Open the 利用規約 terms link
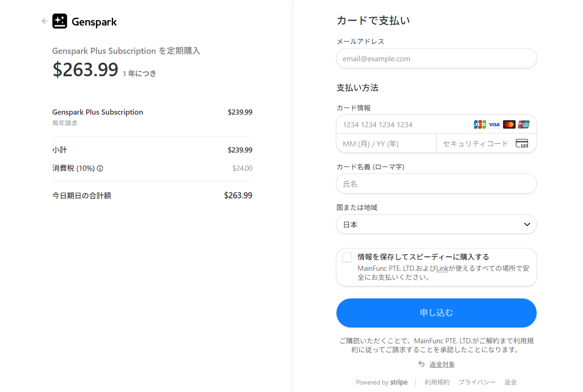The height and width of the screenshot is (392, 583). point(437,382)
